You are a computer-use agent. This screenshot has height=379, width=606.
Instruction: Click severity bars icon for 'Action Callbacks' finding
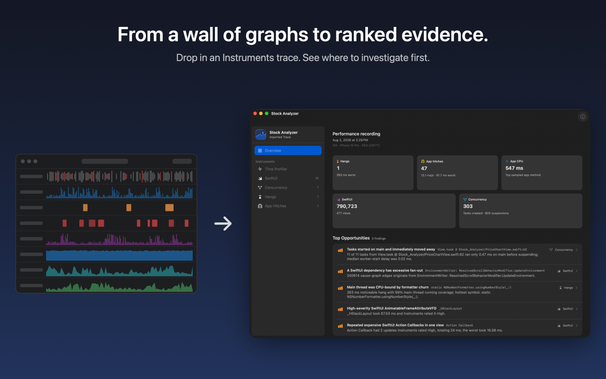click(x=340, y=326)
